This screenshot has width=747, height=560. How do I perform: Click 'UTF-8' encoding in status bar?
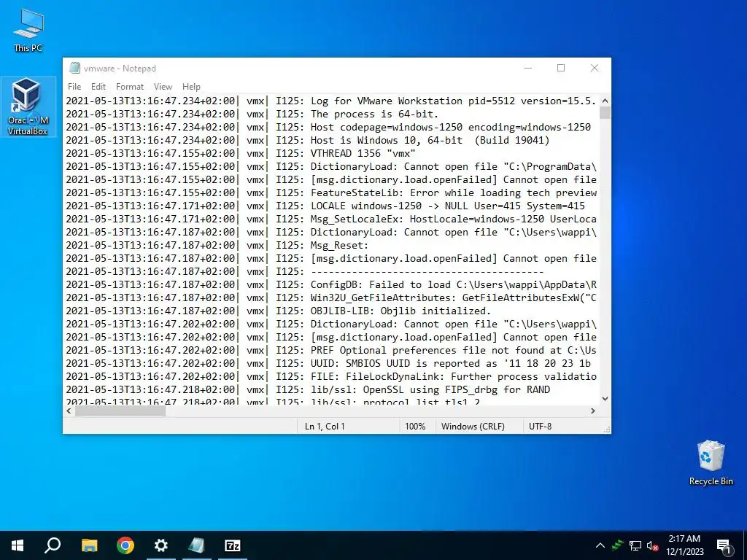point(541,426)
